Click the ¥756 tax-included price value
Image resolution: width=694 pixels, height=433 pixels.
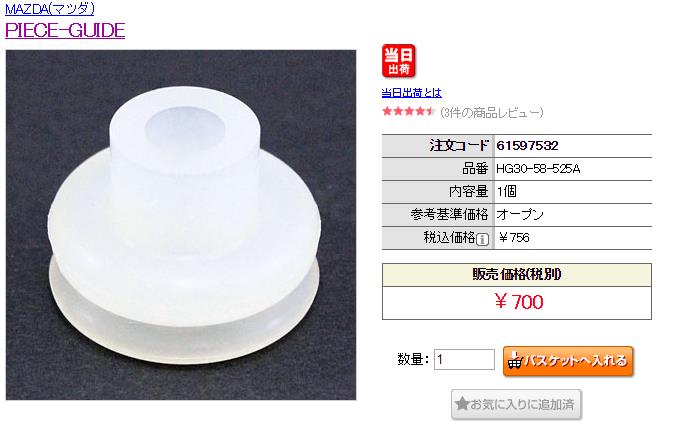click(514, 238)
